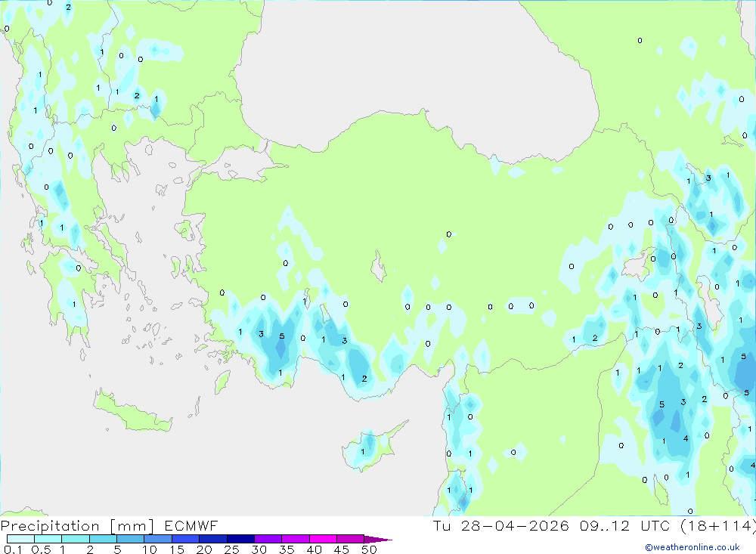Image resolution: width=756 pixels, height=554 pixels.
Task: Click the 1–2 mm legend color swatch
Action: [75, 539]
